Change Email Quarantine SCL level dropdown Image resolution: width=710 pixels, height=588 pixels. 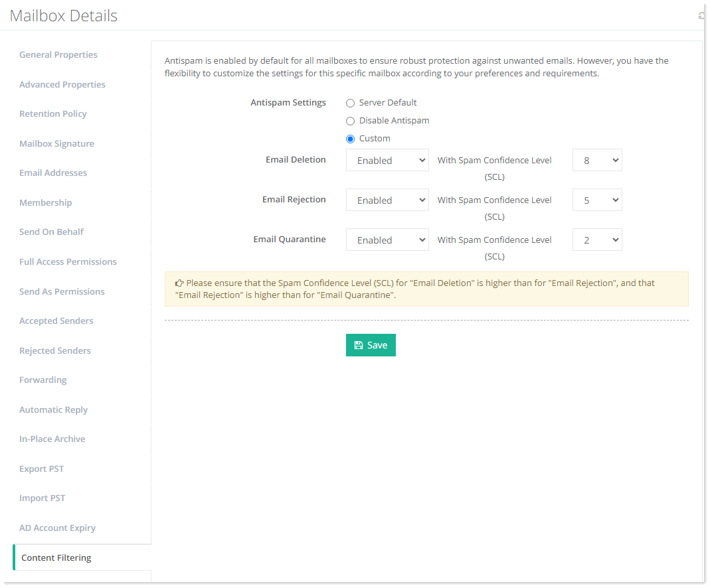pyautogui.click(x=596, y=240)
